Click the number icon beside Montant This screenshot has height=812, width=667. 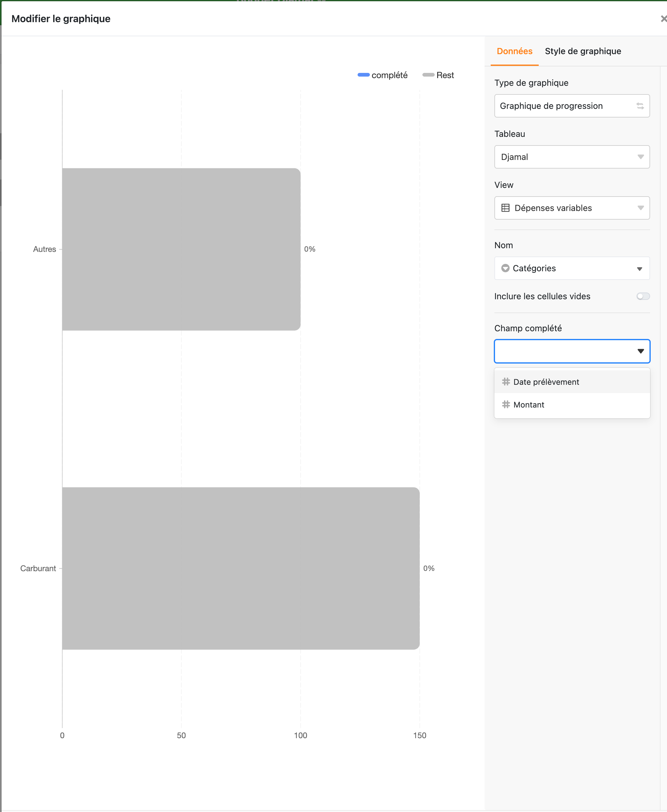[x=505, y=404]
